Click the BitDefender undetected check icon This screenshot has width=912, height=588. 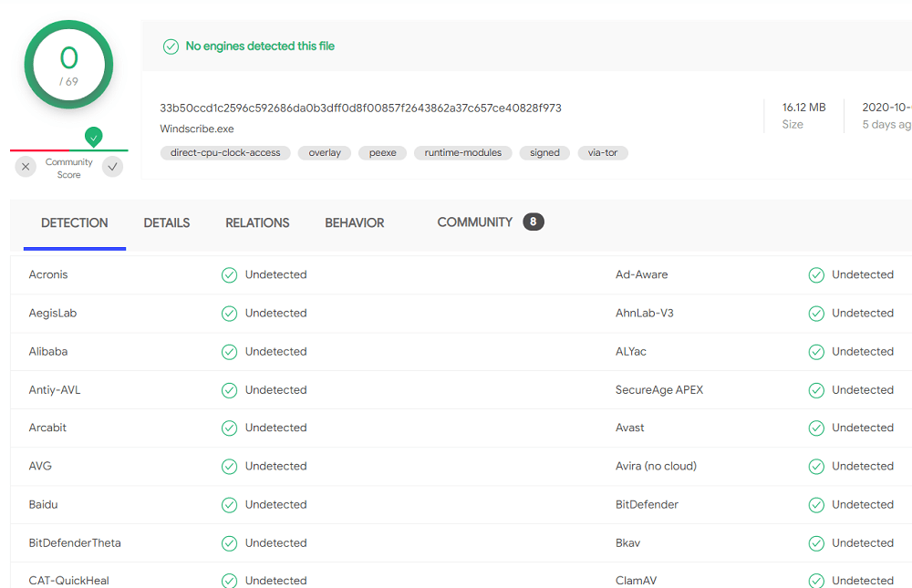coord(816,505)
